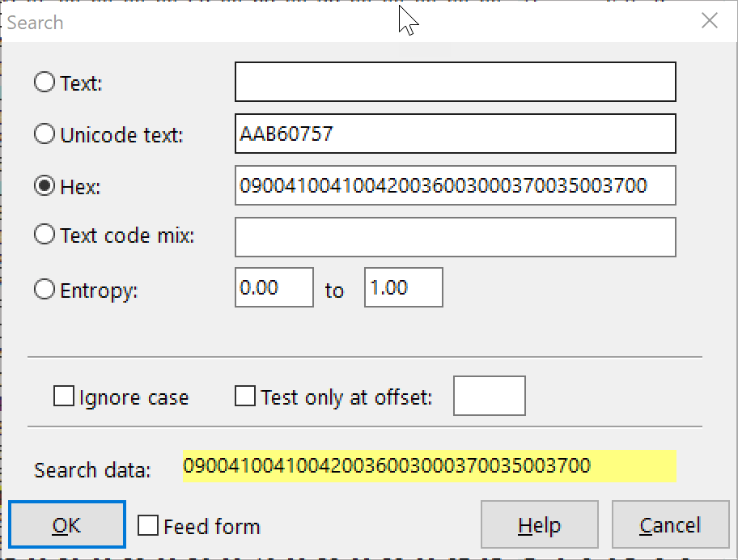
Task: Click the Entropy minimum field showing 0.00
Action: tap(274, 288)
